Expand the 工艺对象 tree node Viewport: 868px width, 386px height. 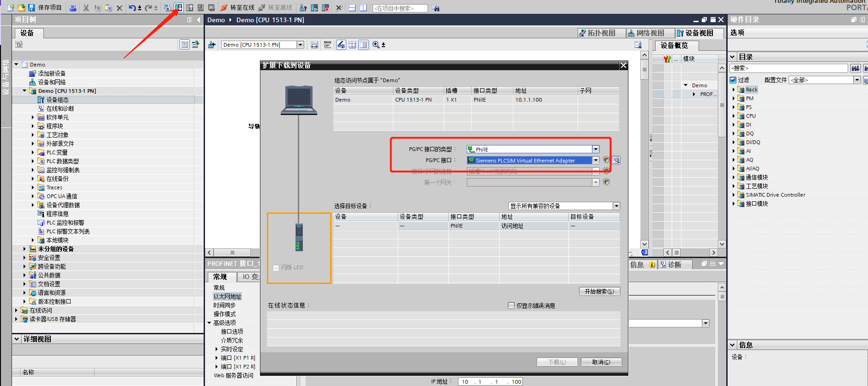click(x=33, y=135)
